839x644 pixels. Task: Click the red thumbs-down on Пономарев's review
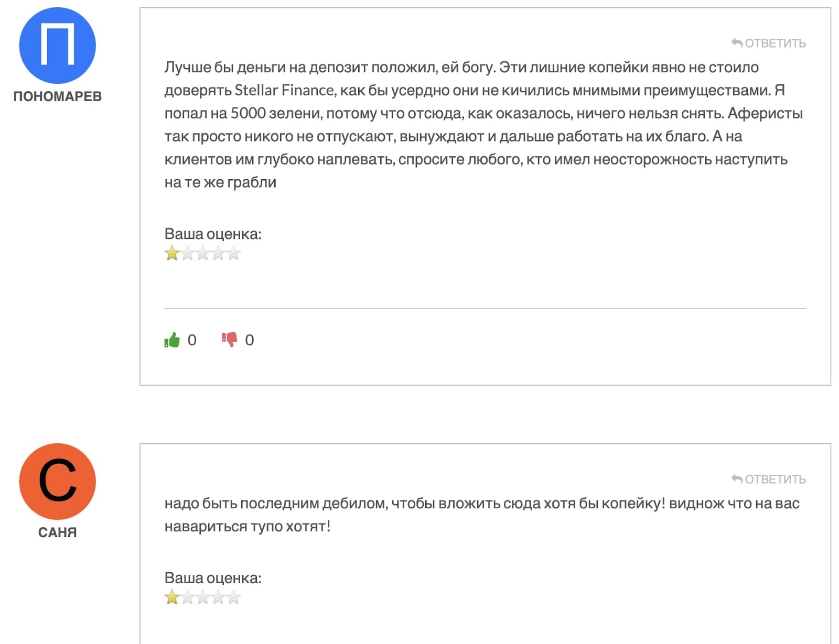tap(229, 340)
